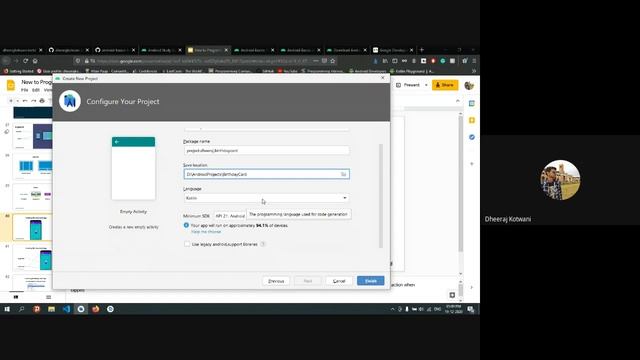Open folder browser in Save location field

pyautogui.click(x=344, y=174)
